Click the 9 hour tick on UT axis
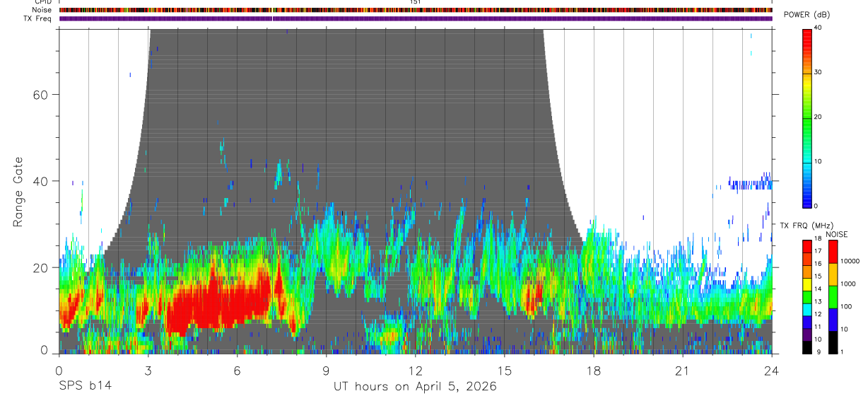 (326, 371)
